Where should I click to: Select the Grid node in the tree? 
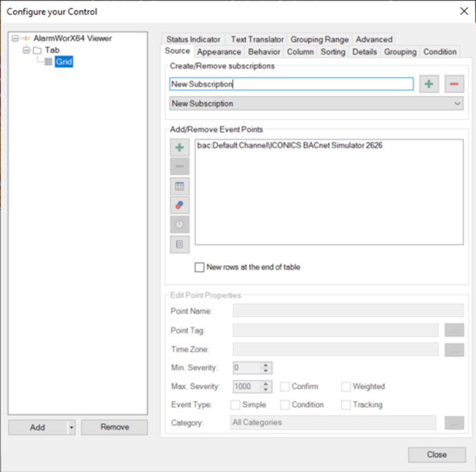(64, 62)
